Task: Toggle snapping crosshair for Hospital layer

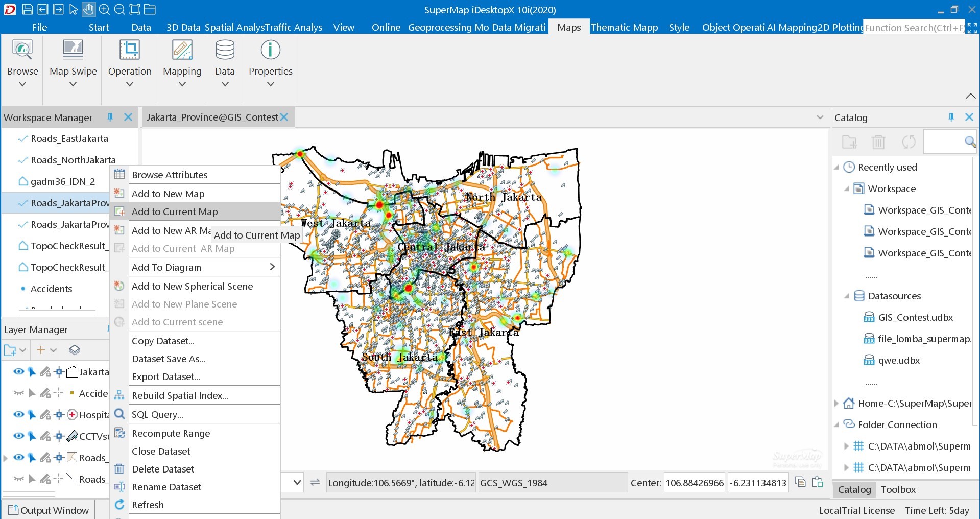Action: [59, 415]
